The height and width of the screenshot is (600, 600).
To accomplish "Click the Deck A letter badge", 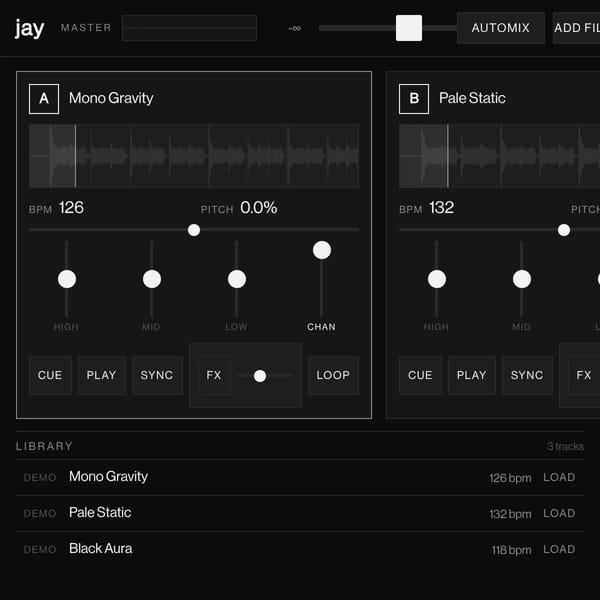I will tap(44, 99).
